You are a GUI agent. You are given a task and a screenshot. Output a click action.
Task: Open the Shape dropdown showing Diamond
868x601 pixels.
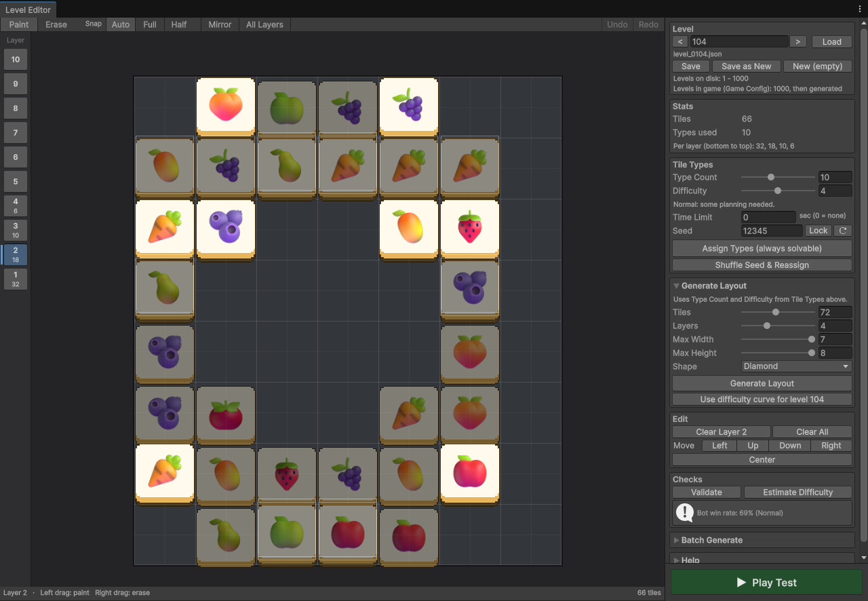tap(796, 366)
